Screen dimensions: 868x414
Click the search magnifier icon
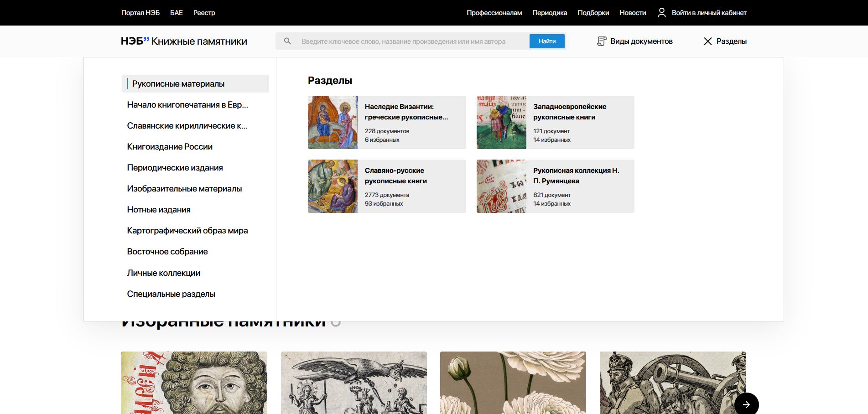[287, 41]
